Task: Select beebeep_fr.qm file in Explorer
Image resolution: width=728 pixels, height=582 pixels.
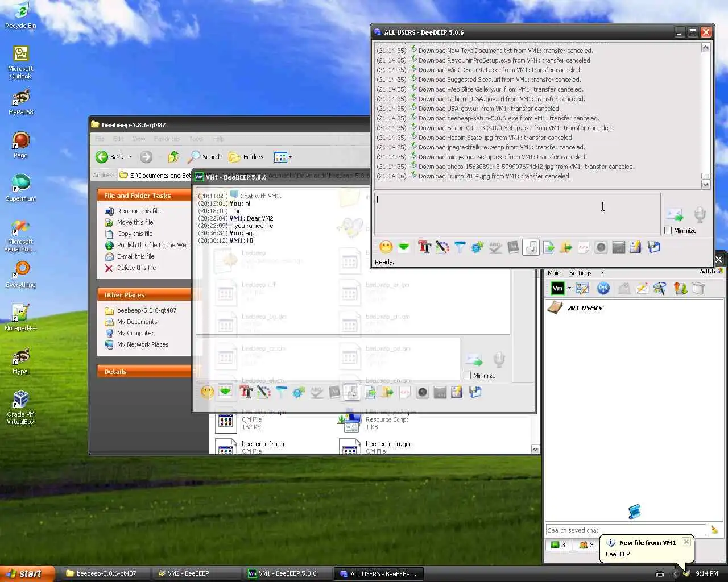Action: 250,446
